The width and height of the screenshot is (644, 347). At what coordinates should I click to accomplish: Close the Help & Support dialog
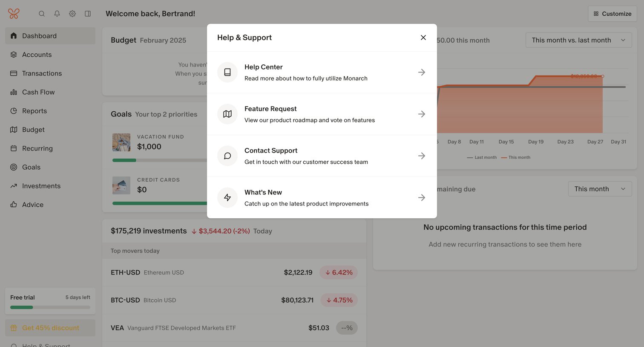pos(423,38)
